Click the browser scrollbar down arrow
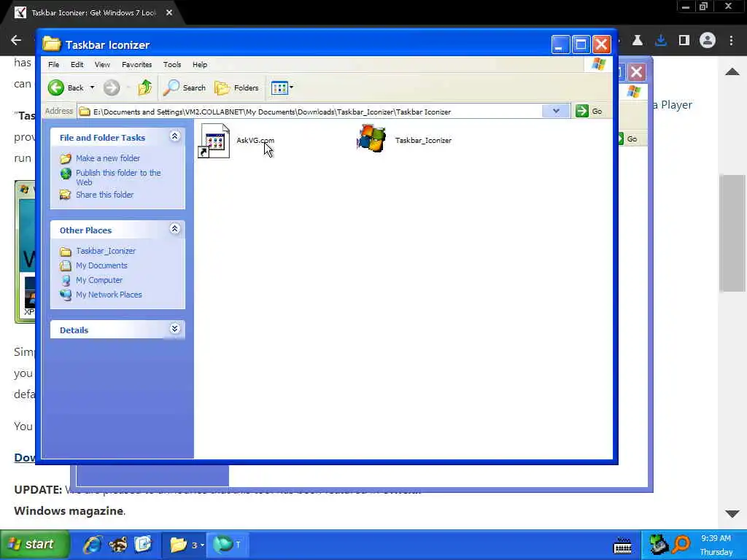The height and width of the screenshot is (560, 747). coord(732,513)
